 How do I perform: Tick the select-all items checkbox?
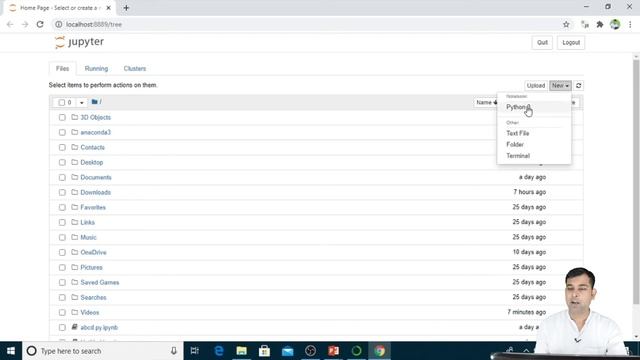[62, 102]
